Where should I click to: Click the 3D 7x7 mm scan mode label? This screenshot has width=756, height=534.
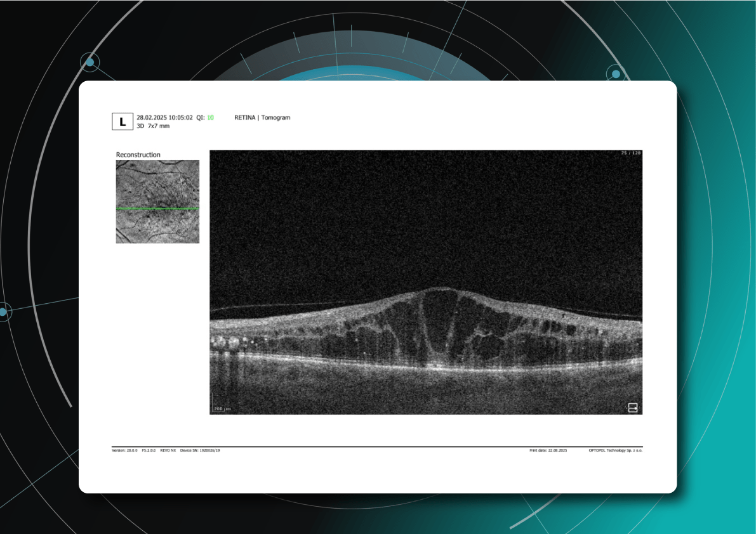coord(153,126)
